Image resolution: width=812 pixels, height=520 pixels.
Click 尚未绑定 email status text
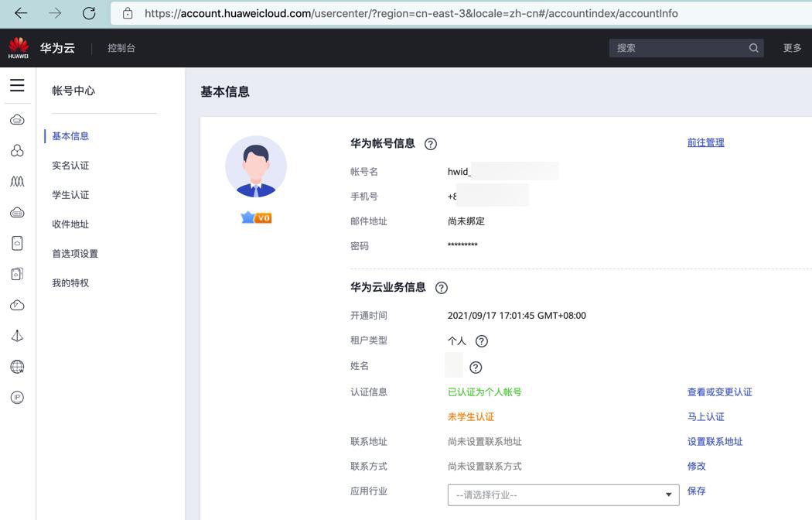(466, 221)
